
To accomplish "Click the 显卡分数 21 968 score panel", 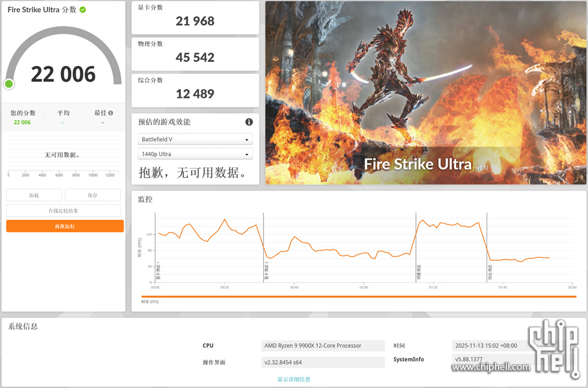I will point(195,17).
